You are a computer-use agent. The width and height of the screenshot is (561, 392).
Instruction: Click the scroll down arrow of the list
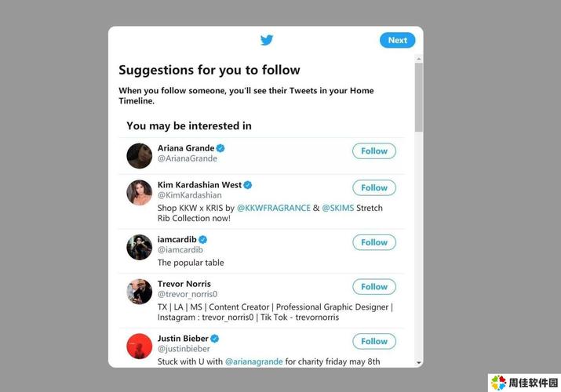tap(419, 362)
